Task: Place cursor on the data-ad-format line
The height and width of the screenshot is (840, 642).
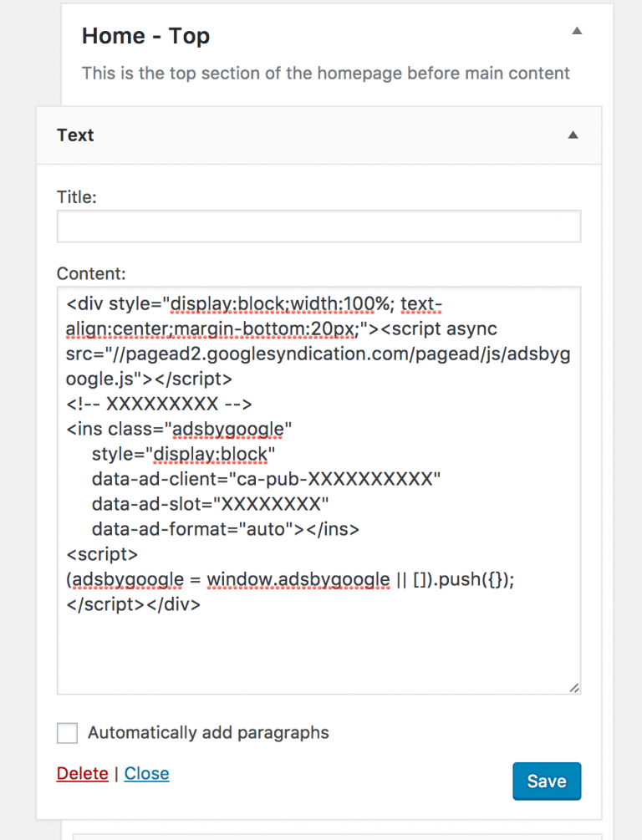Action: point(225,529)
